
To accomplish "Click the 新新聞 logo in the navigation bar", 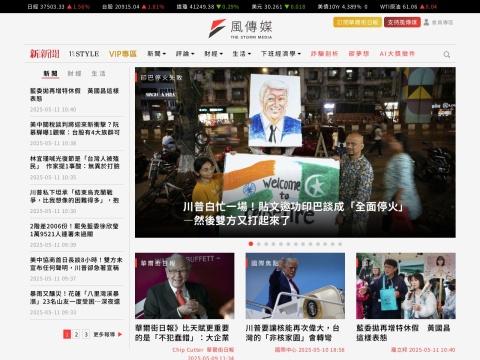I will [x=45, y=54].
